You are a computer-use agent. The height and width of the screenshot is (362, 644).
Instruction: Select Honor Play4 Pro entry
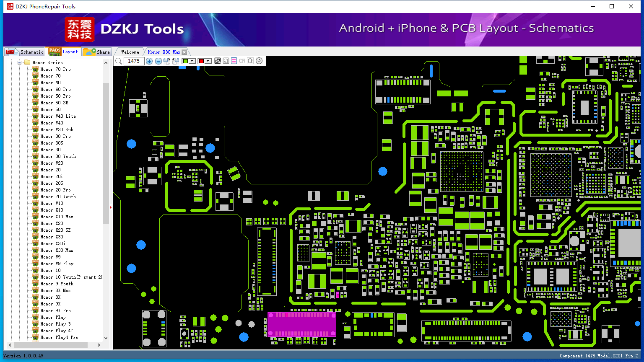point(59,337)
